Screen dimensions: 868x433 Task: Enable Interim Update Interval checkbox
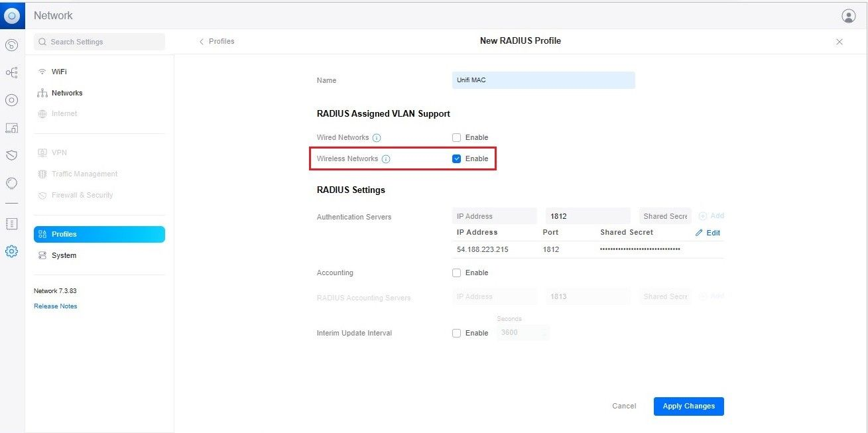click(x=456, y=334)
